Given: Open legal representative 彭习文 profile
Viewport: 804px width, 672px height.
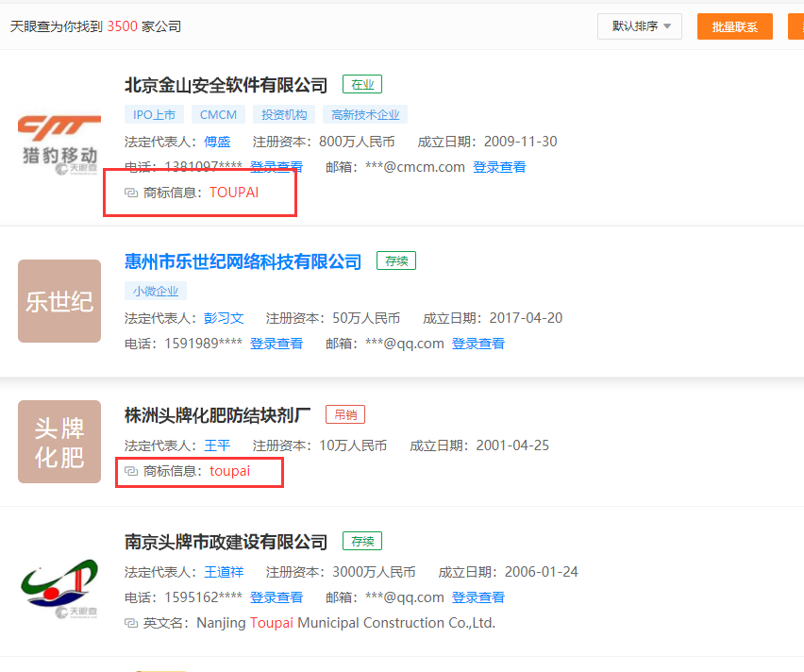Looking at the screenshot, I should [x=224, y=318].
